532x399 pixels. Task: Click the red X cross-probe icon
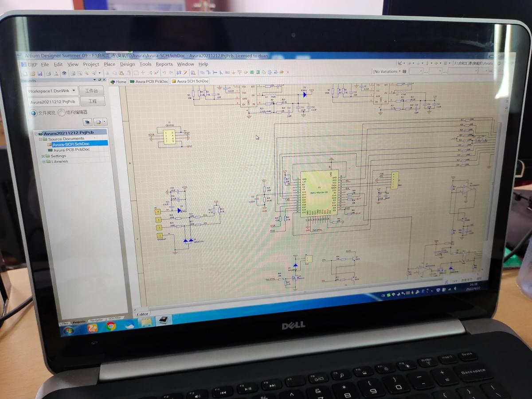point(287,72)
